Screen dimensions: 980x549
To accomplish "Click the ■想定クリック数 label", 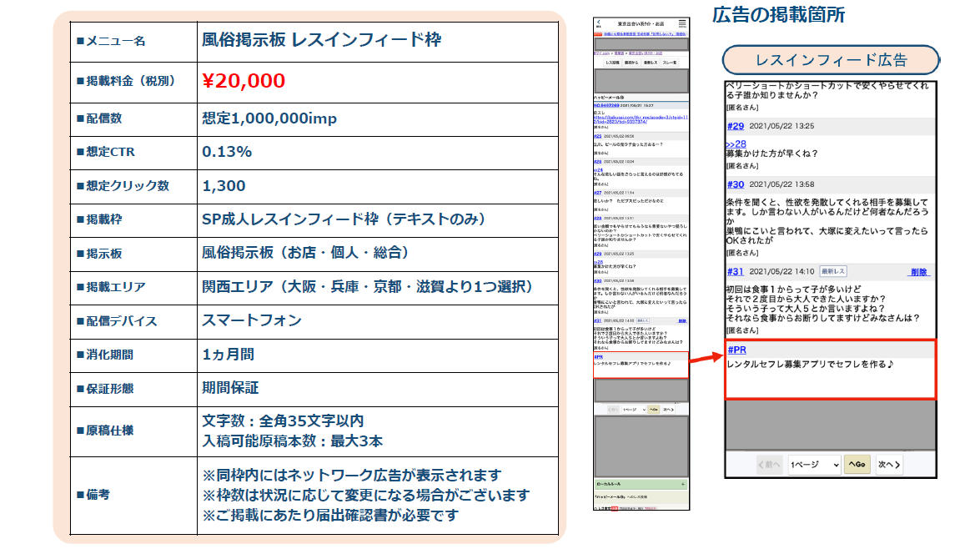I will point(123,186).
